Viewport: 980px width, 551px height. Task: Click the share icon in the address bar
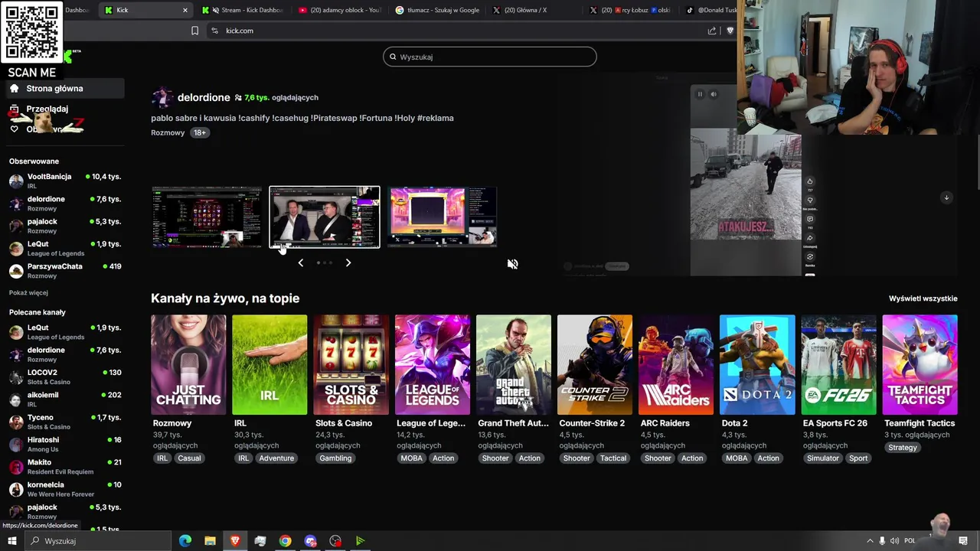[712, 31]
